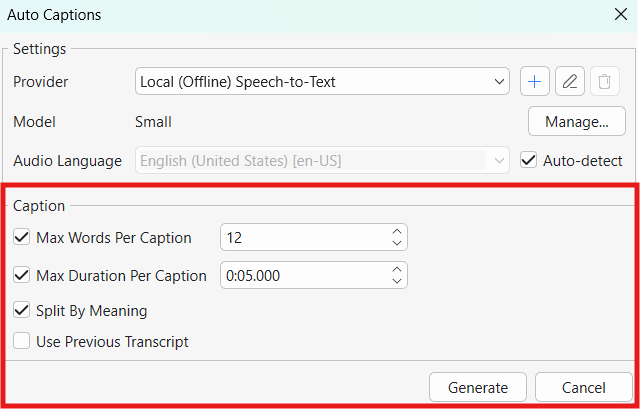Edit the selected provider with pencil icon

coord(570,82)
